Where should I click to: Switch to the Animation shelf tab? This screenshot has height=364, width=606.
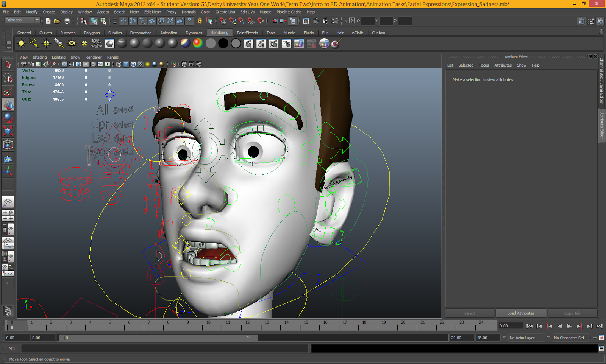(x=169, y=33)
